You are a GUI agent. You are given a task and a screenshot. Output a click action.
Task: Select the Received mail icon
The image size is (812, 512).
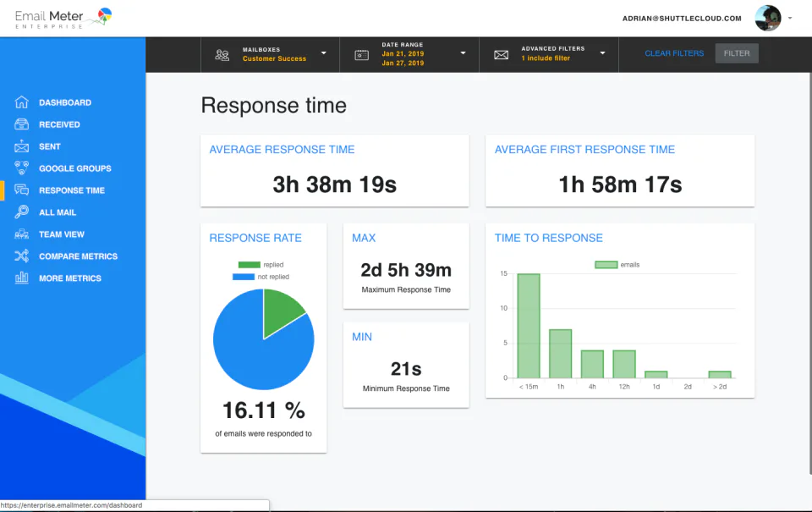coord(21,124)
